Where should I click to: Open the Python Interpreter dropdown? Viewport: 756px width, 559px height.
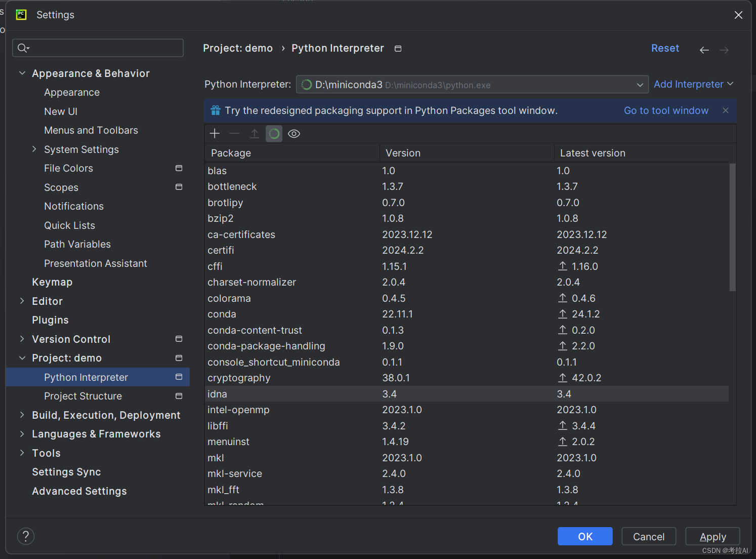click(472, 85)
